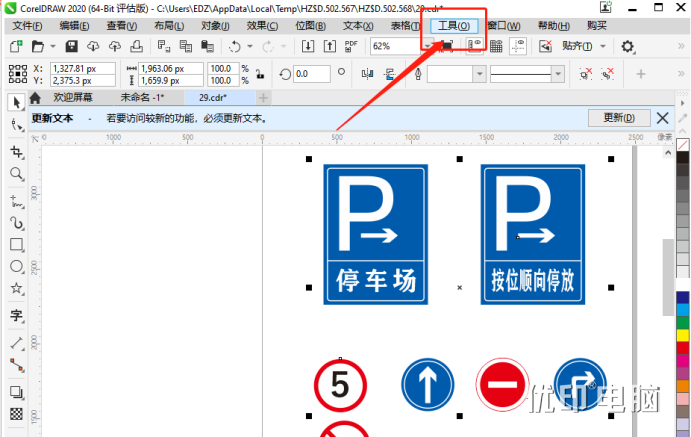The image size is (691, 437).
Task: Click the upload to cloud icon
Action: click(115, 46)
